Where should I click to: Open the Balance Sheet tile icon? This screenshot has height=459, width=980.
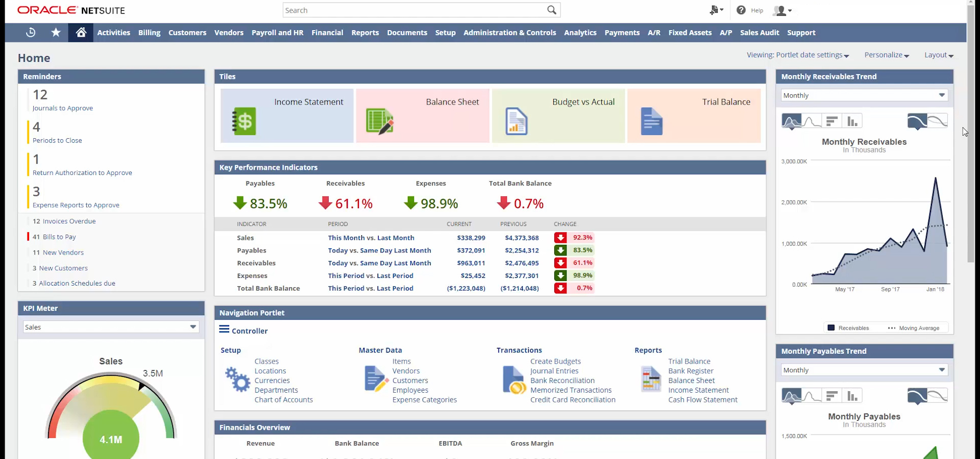point(380,121)
